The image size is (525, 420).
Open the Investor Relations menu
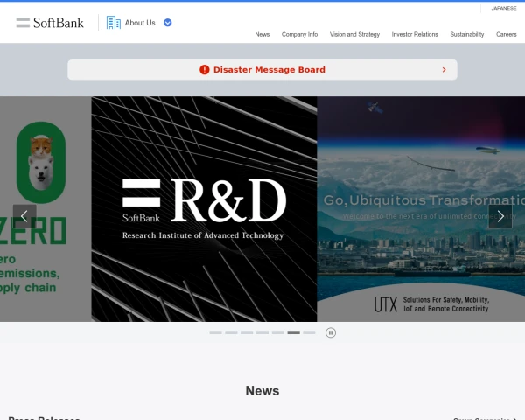click(x=415, y=34)
